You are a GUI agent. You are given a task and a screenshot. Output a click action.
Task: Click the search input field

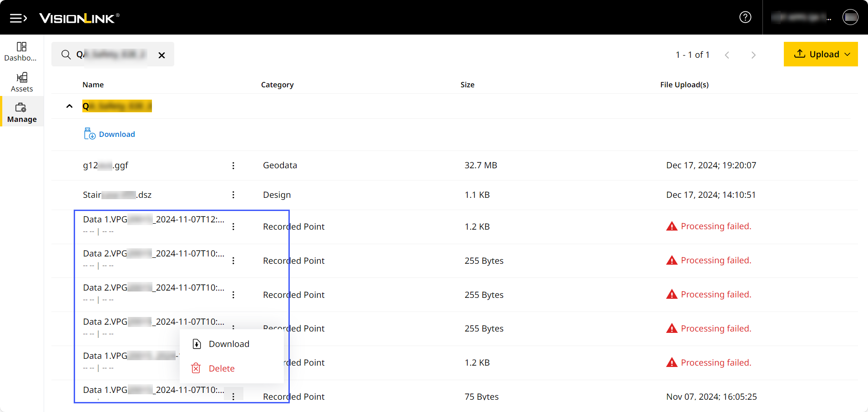[114, 55]
